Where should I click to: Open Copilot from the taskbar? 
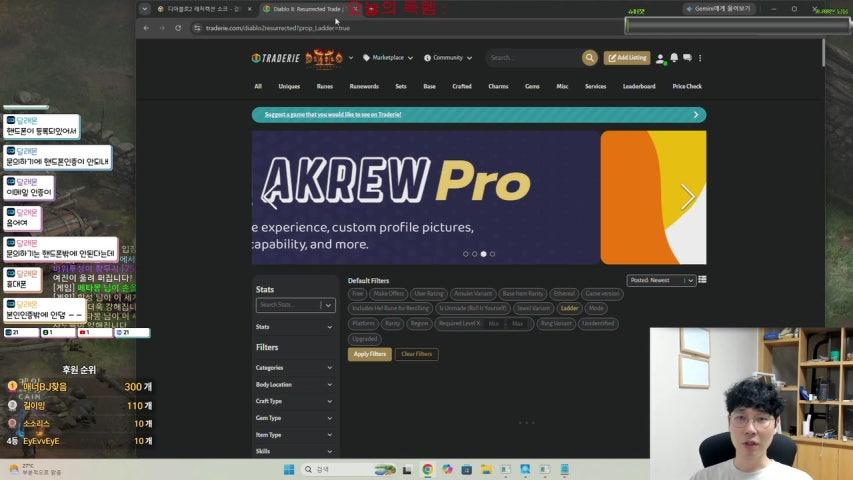click(447, 470)
